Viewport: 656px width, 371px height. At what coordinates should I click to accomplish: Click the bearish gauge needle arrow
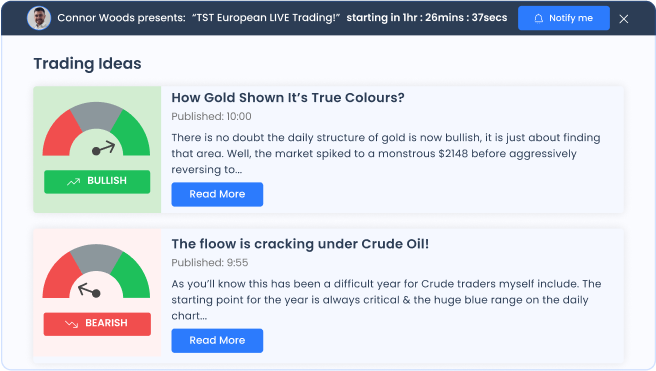point(90,290)
